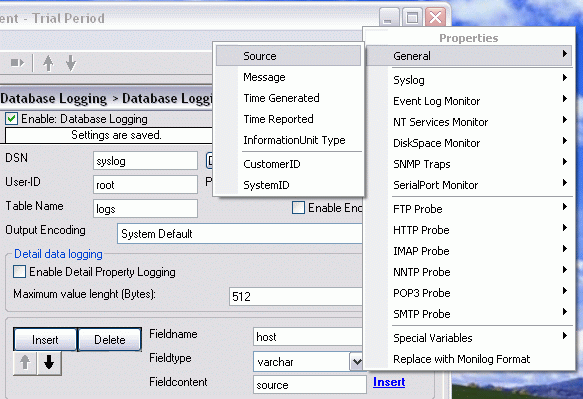
Task: Tick the Enable Encryption checkbox
Action: 298,207
